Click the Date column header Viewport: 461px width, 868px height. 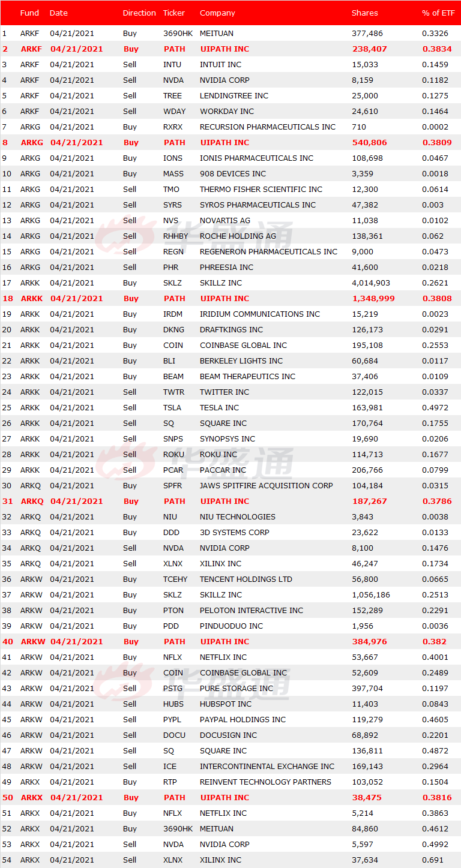(x=59, y=13)
